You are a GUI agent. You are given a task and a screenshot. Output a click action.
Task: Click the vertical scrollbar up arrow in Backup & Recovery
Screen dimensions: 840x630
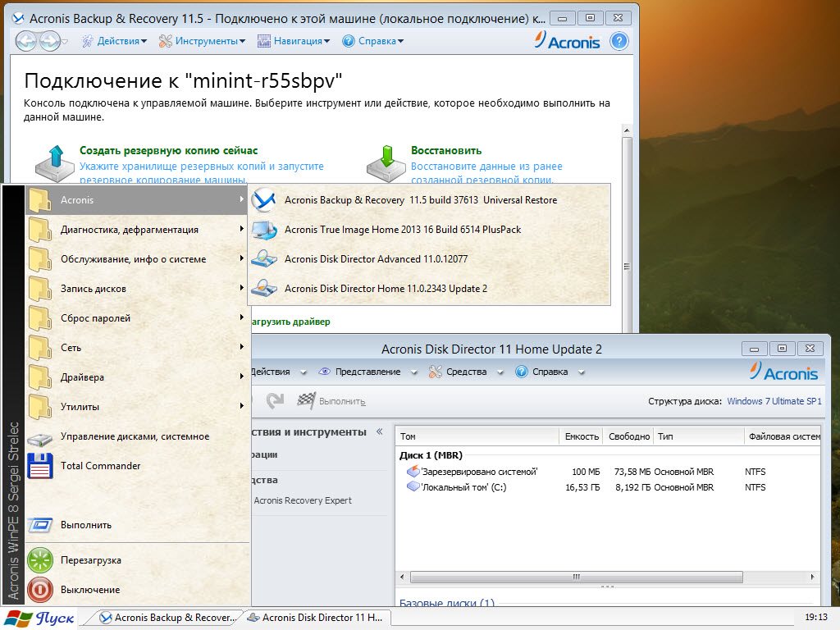click(x=627, y=130)
